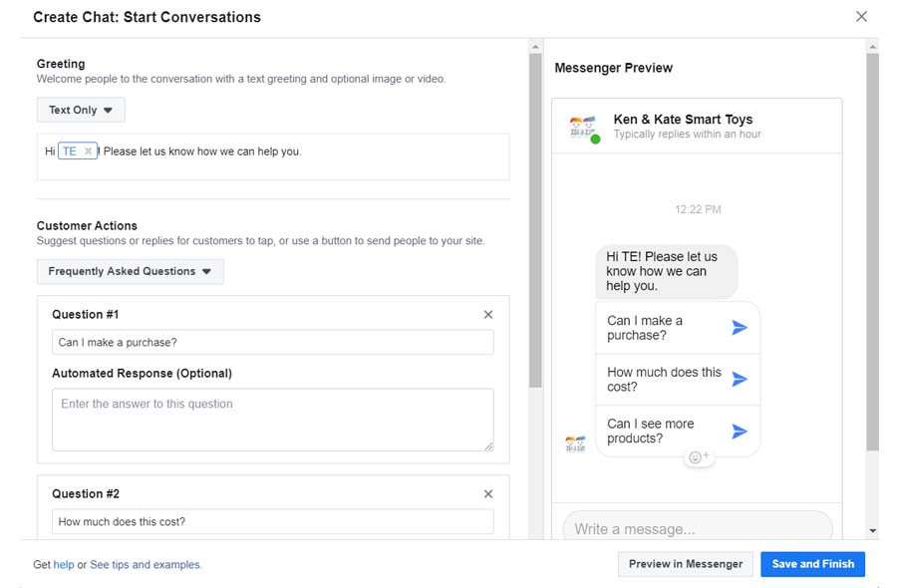The image size is (897, 588).
Task: Click inside the greeting text box
Action: pyautogui.click(x=273, y=156)
